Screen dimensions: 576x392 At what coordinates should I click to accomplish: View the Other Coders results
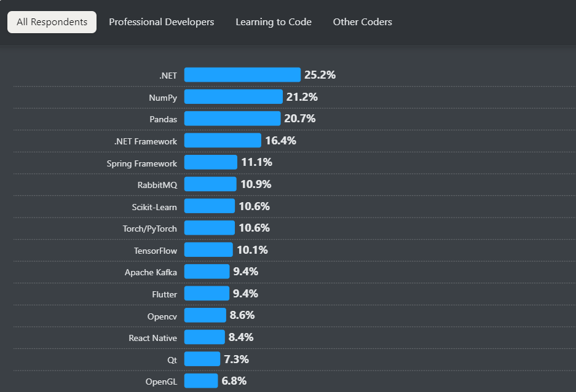[x=362, y=22]
